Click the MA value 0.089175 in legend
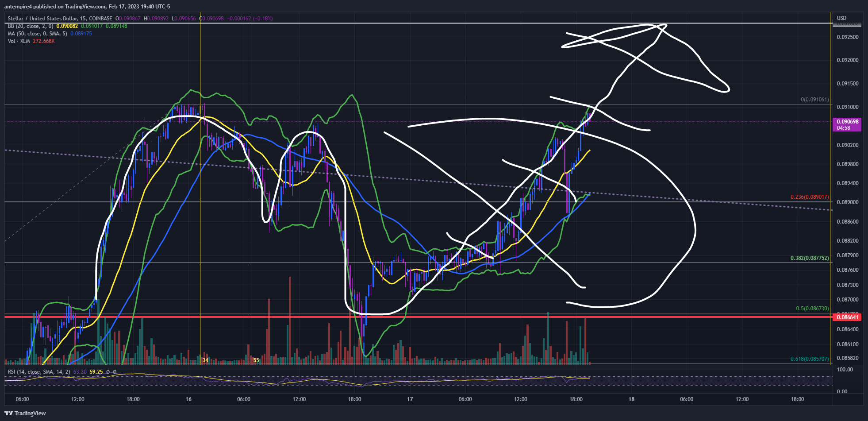This screenshot has width=868, height=421. pyautogui.click(x=81, y=34)
